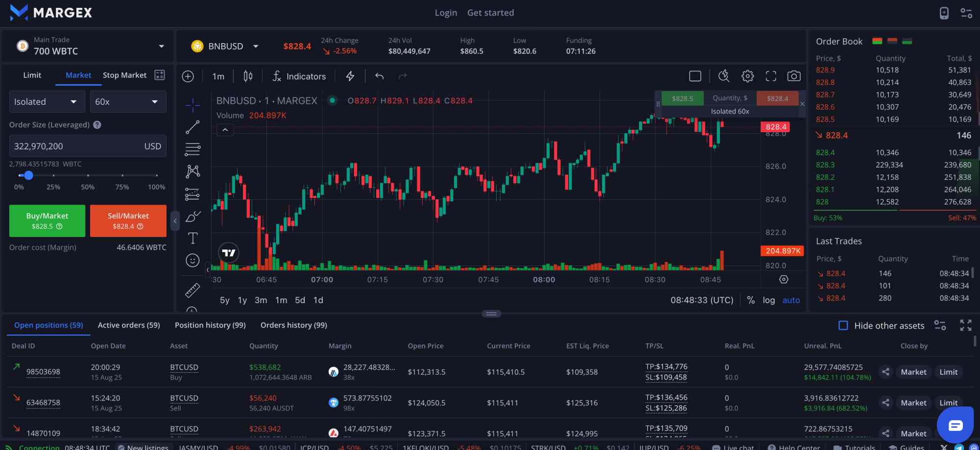Expand the Isolated margin mode dropdown
980x450 pixels.
click(47, 101)
